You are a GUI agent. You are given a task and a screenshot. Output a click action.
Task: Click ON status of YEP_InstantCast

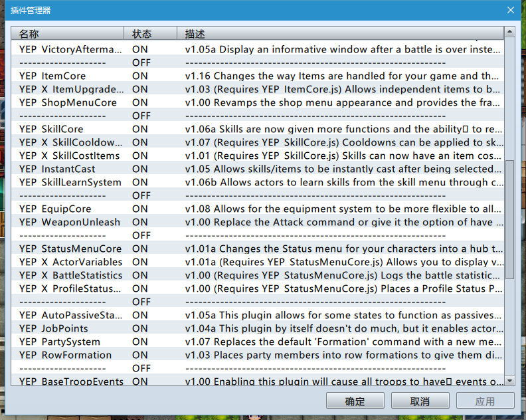pyautogui.click(x=140, y=169)
